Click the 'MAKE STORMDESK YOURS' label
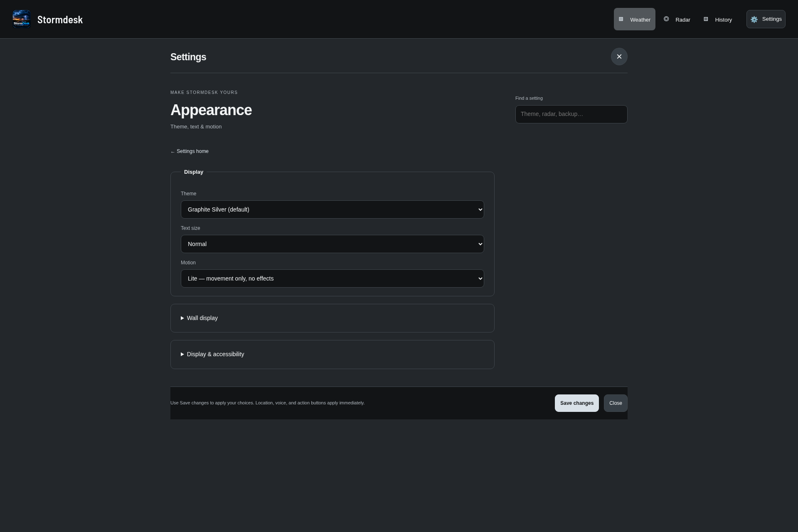 pos(204,93)
